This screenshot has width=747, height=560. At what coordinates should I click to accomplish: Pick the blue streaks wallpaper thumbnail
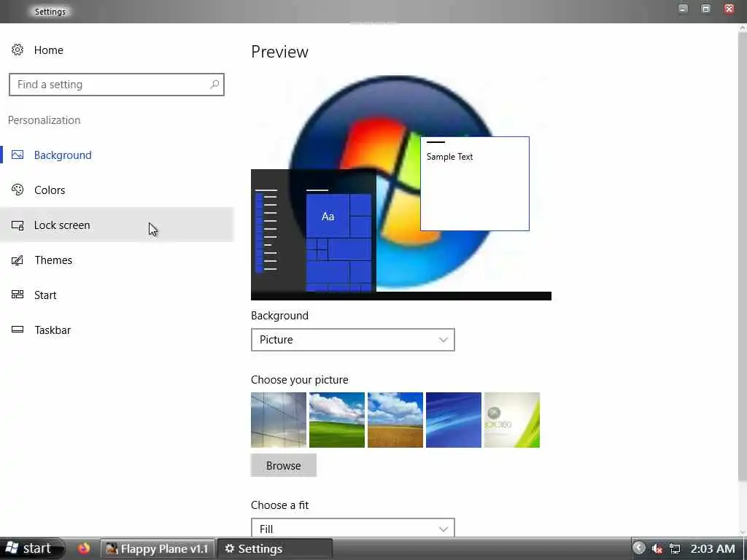point(454,419)
